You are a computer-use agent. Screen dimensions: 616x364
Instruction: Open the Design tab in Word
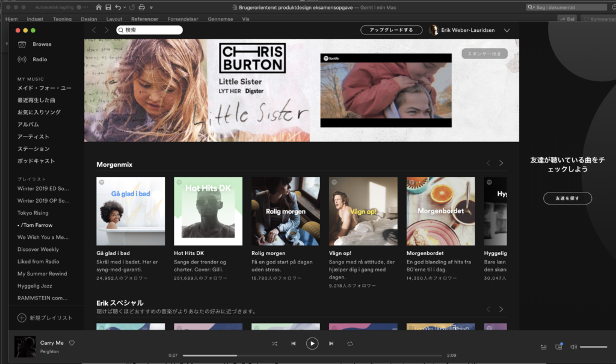(89, 19)
